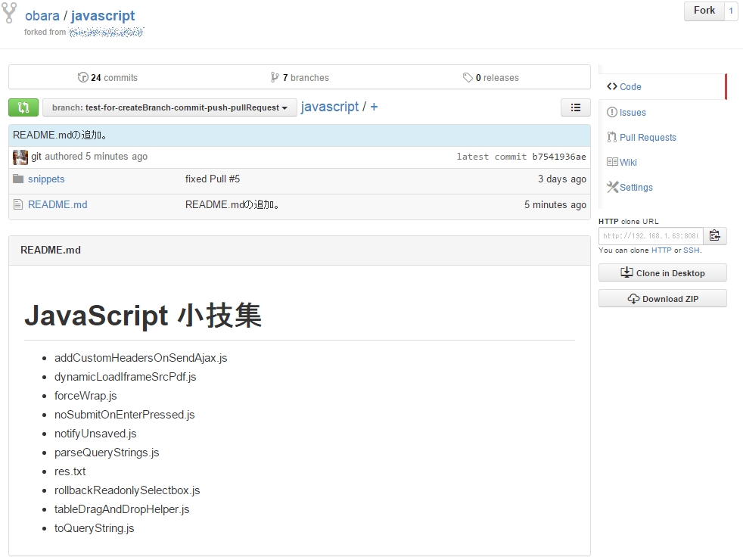743x560 pixels.
Task: Click the commit author avatar
Action: point(20,157)
